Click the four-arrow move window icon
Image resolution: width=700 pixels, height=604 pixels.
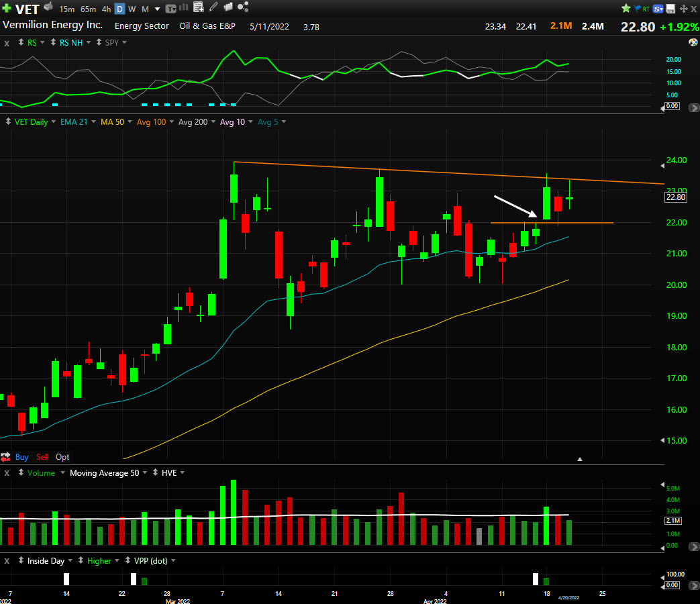tap(683, 9)
